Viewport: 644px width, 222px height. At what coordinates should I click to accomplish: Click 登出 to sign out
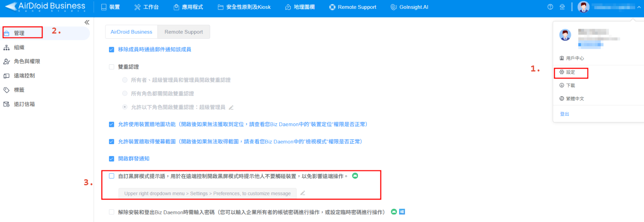pos(564,114)
